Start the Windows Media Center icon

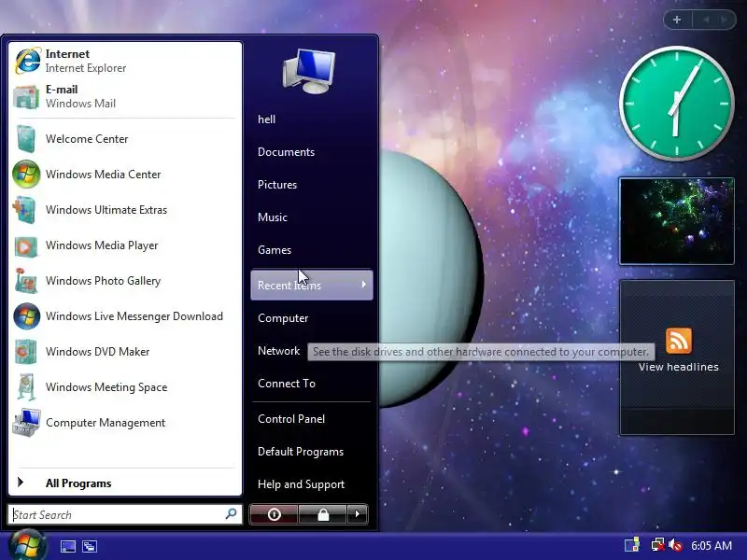click(x=26, y=175)
